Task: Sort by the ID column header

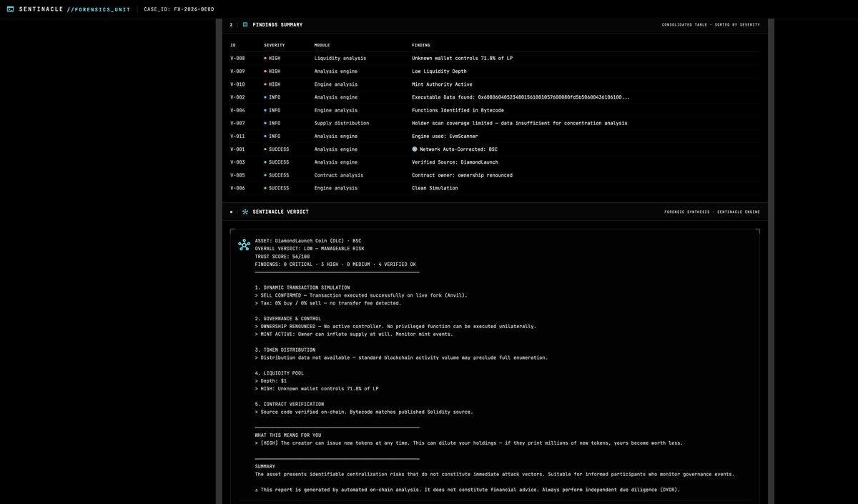Action: coord(232,45)
